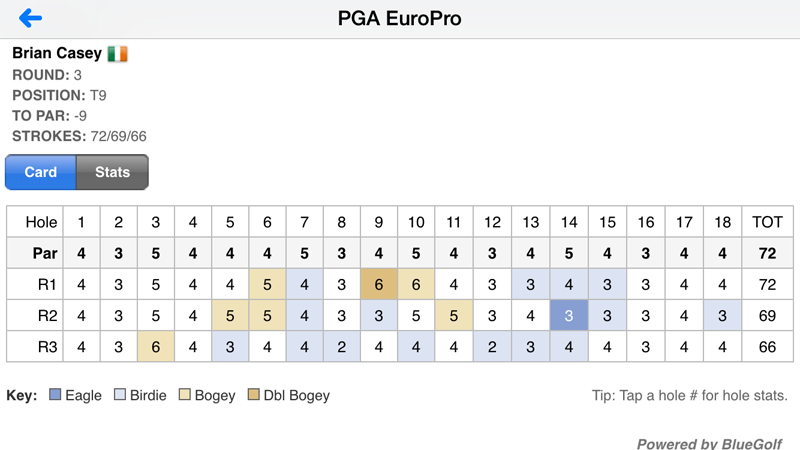
Task: Select the Card tab
Action: tap(41, 172)
